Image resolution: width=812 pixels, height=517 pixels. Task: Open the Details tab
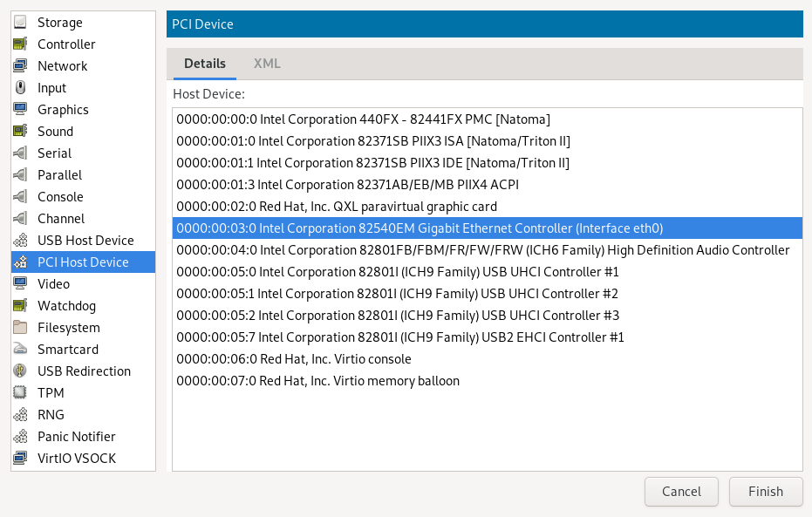tap(205, 64)
